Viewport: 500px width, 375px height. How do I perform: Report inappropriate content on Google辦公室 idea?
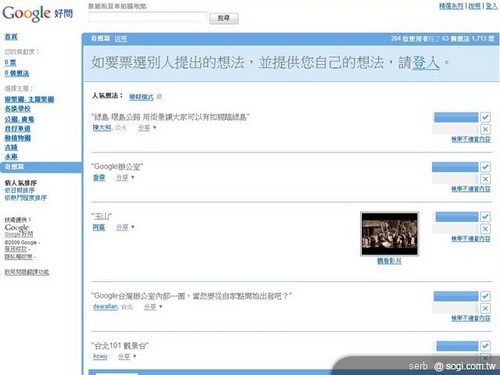(471, 189)
